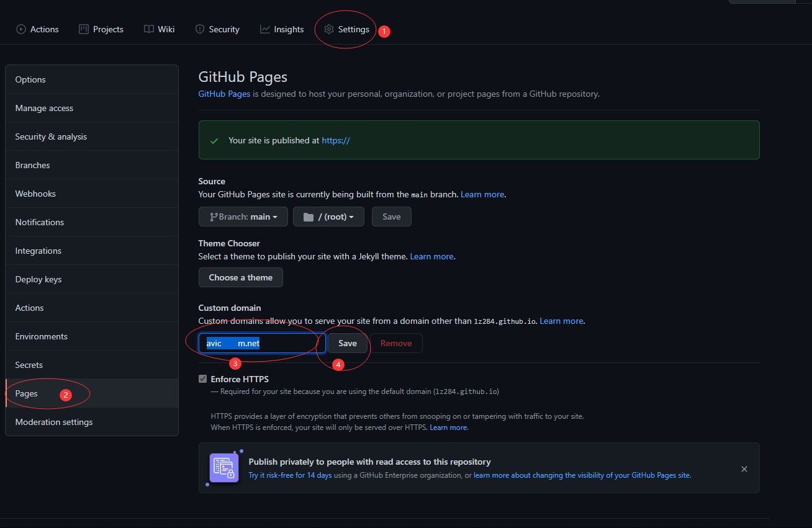The image size is (812, 528).
Task: Click the Security shield icon
Action: (x=200, y=29)
